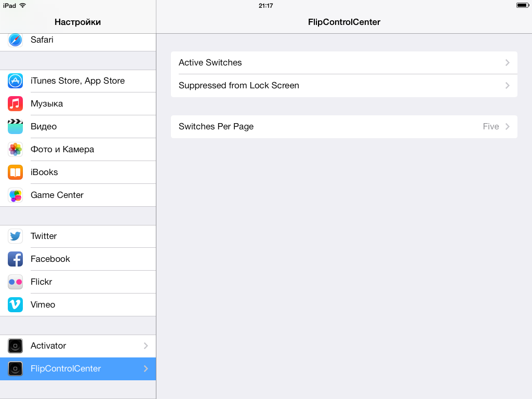
Task: Tap the Фото и Камера flower icon
Action: pyautogui.click(x=15, y=149)
